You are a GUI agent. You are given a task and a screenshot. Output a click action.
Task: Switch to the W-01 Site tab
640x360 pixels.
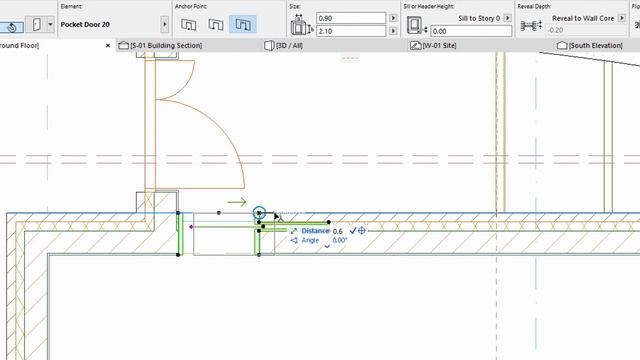click(x=439, y=45)
